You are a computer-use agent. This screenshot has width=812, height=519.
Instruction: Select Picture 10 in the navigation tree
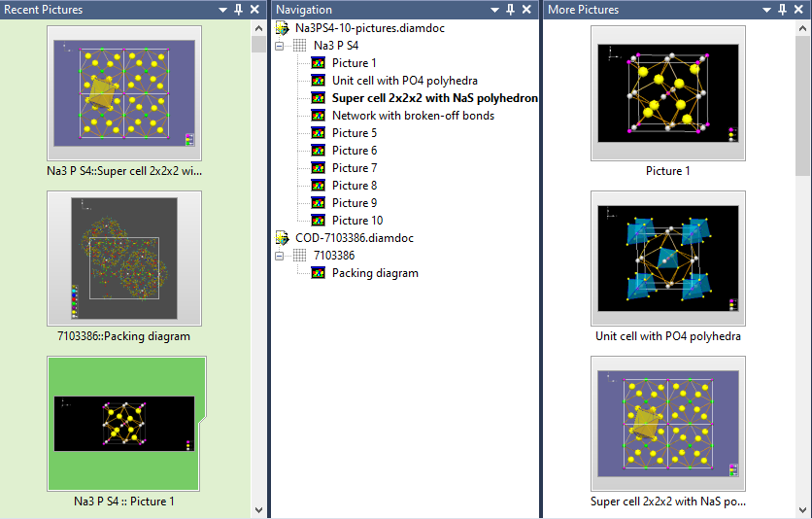coord(356,221)
